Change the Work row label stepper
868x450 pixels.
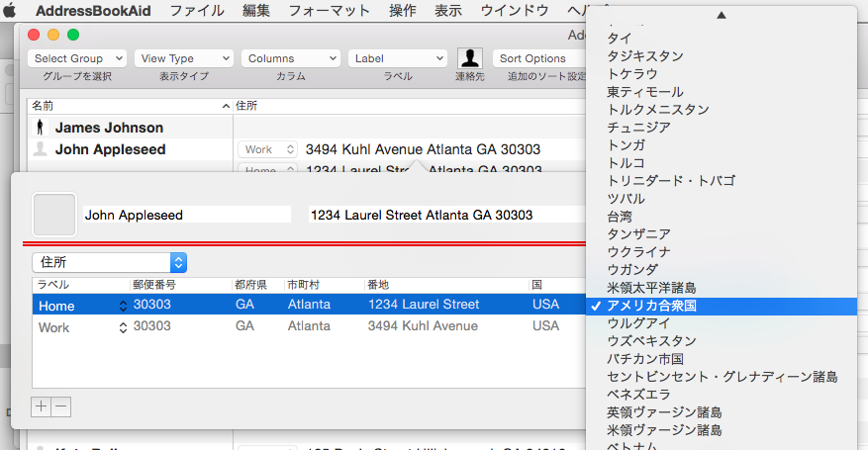[123, 327]
